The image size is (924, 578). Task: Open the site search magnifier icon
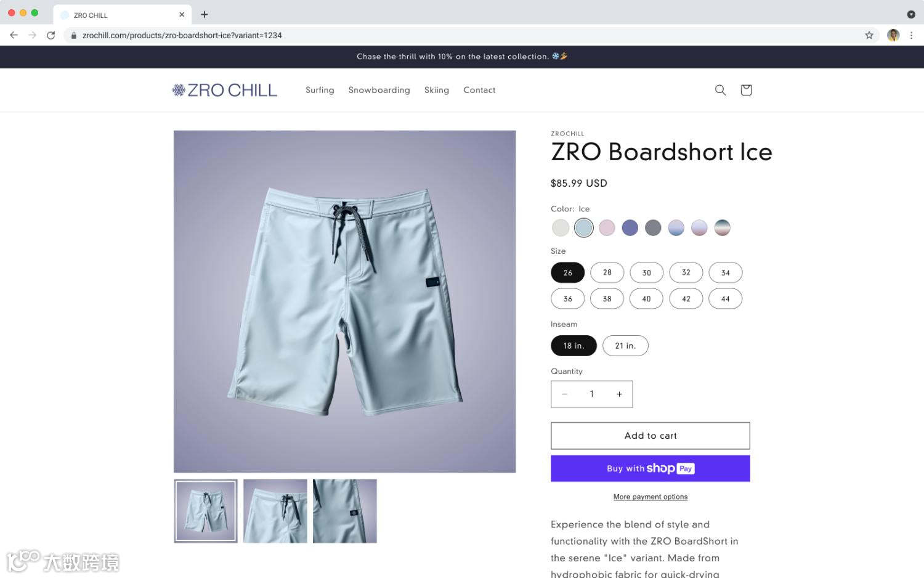click(x=720, y=90)
